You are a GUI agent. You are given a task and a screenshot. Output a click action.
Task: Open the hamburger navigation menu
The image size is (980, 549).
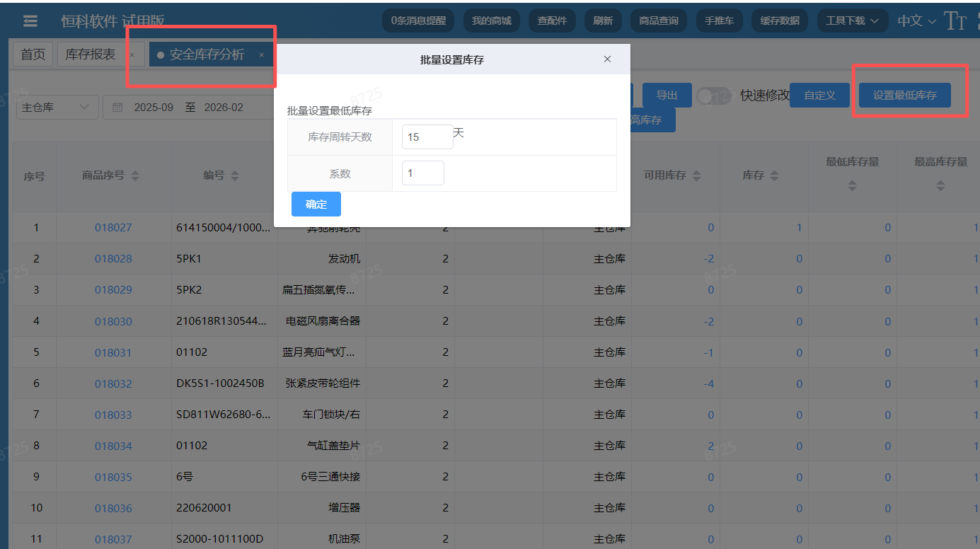coord(30,21)
